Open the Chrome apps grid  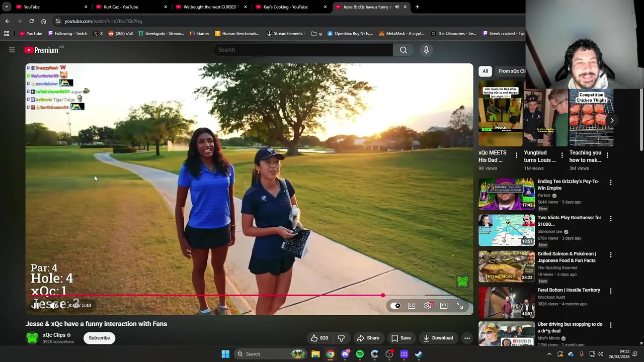[7, 34]
